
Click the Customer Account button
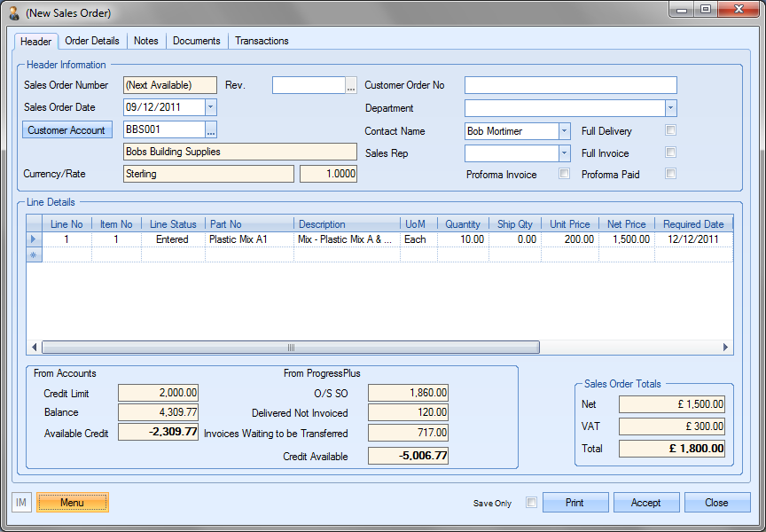click(66, 130)
